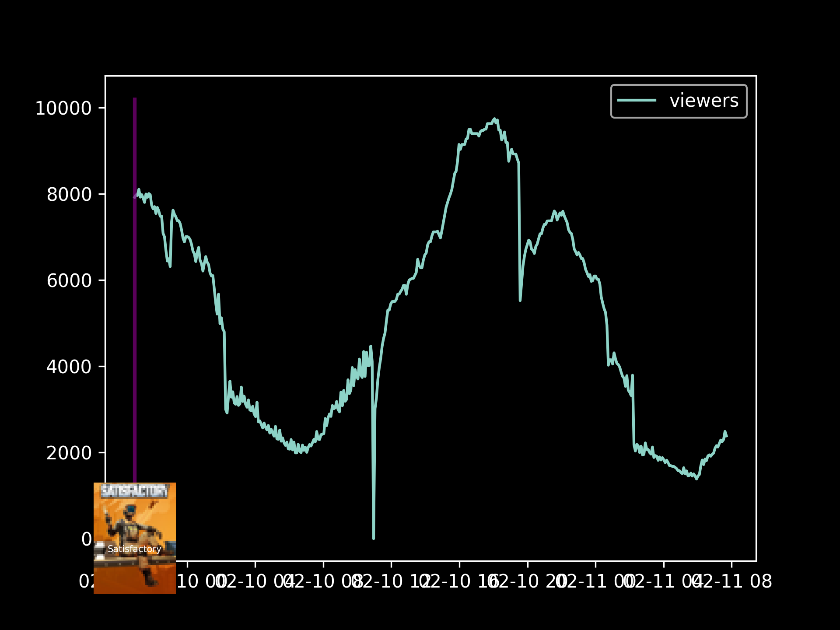This screenshot has height=630, width=840.
Task: Click the SATISFACTORY logo title on cover
Action: (134, 491)
